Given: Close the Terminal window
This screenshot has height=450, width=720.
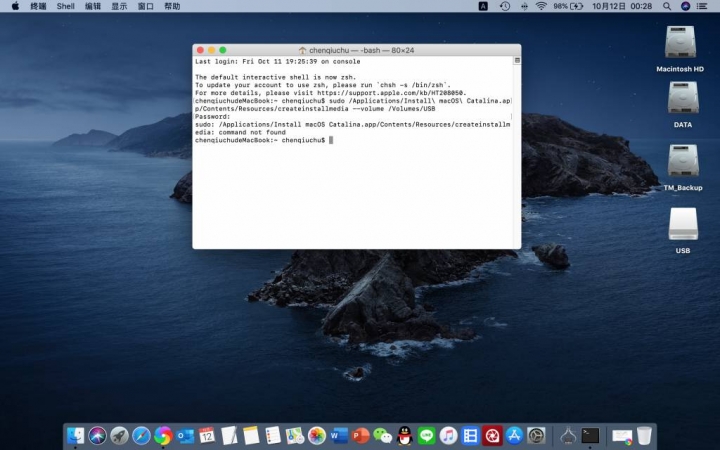Looking at the screenshot, I should tap(200, 50).
